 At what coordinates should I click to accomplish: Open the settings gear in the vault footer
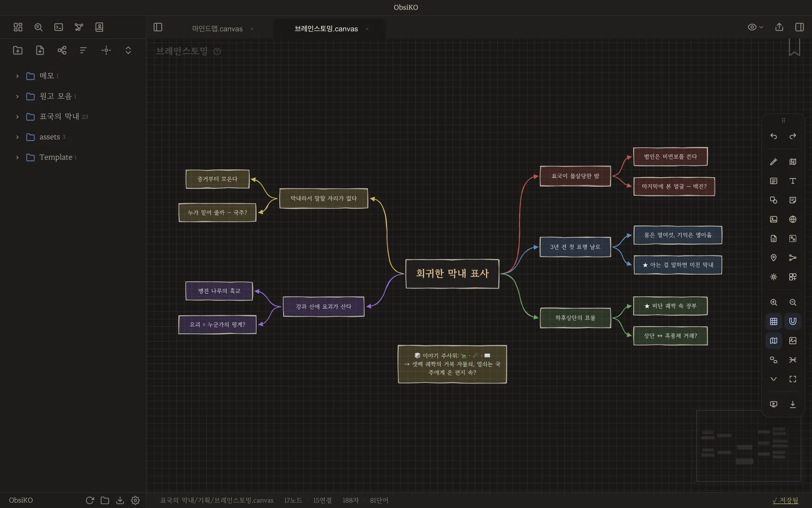tap(135, 500)
